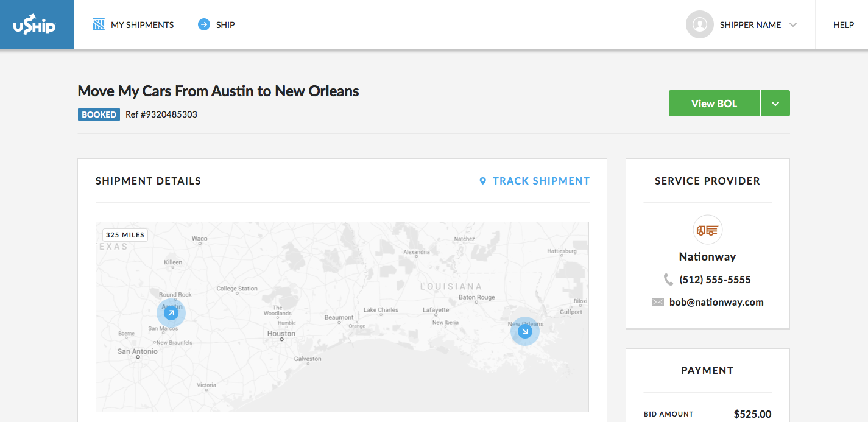Click the shipper profile avatar icon
This screenshot has width=868, height=422.
click(699, 25)
